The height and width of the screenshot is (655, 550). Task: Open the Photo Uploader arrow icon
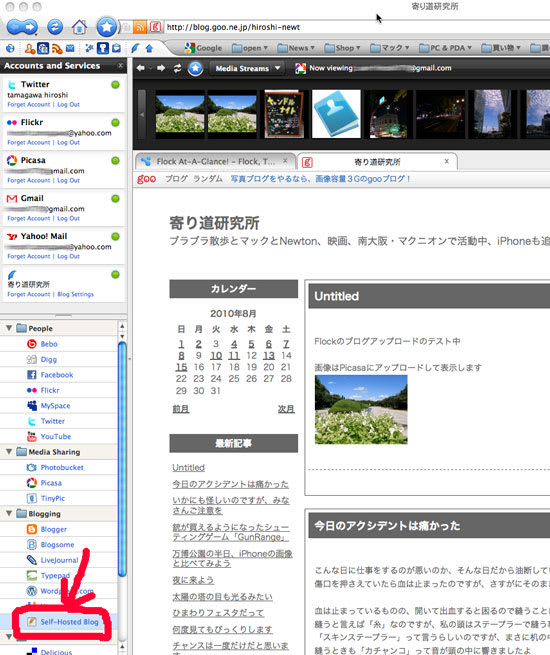point(149,48)
